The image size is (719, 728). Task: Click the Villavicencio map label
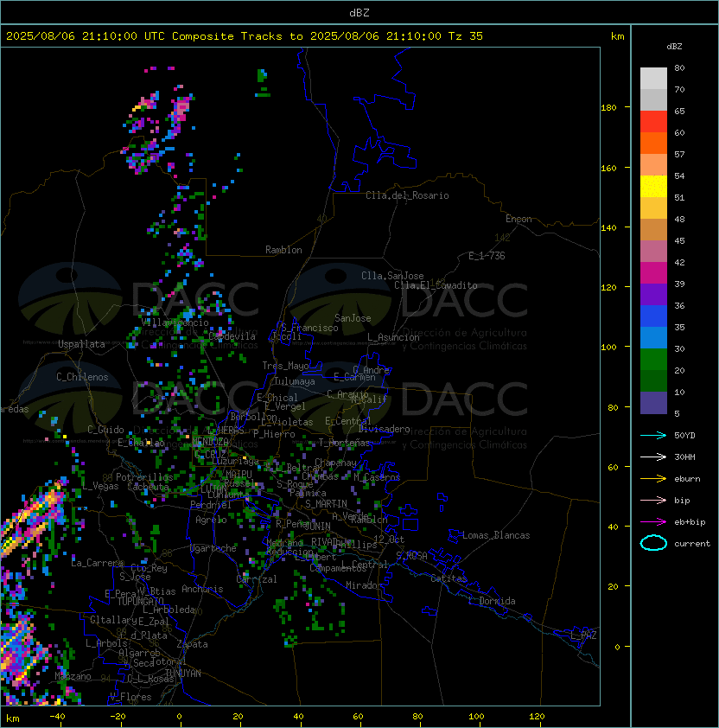point(175,322)
